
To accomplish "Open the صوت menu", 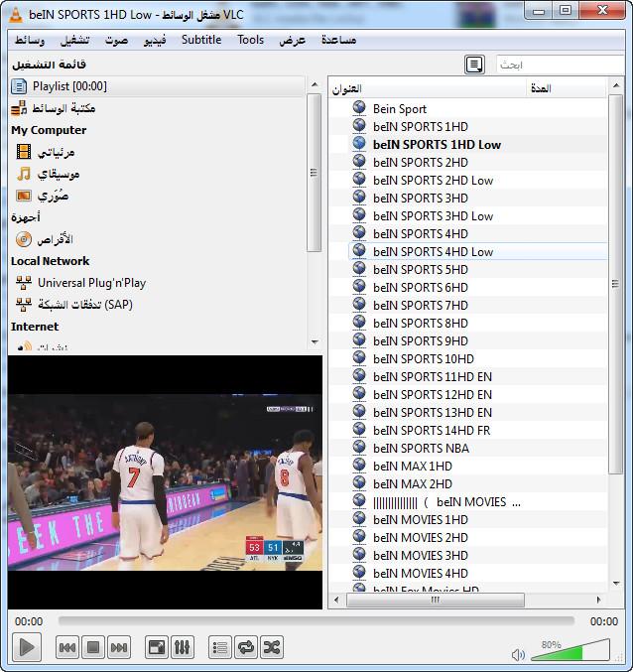I will pyautogui.click(x=116, y=40).
